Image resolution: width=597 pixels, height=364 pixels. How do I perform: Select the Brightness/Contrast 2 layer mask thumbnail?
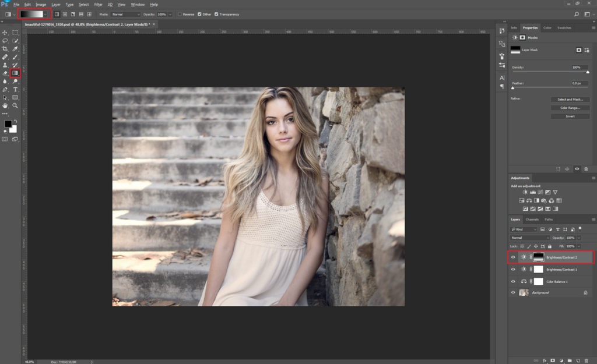point(538,257)
